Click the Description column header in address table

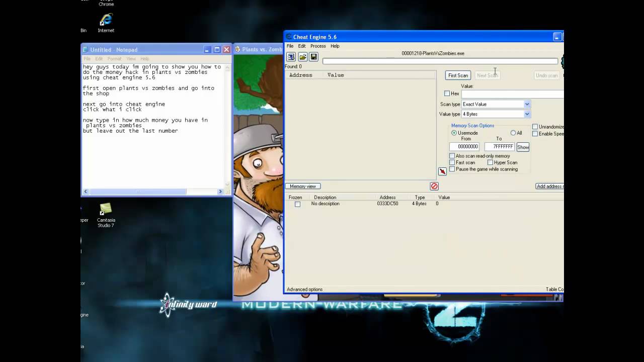click(325, 198)
